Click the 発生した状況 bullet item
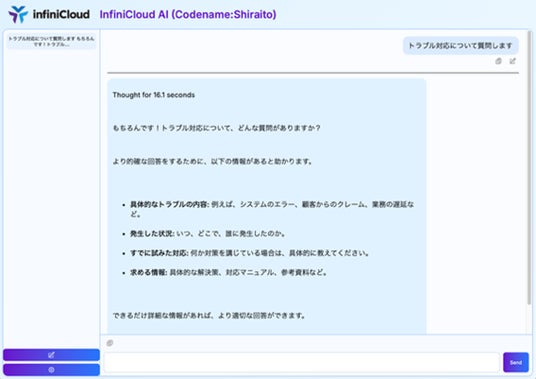The image size is (536, 379). (208, 234)
